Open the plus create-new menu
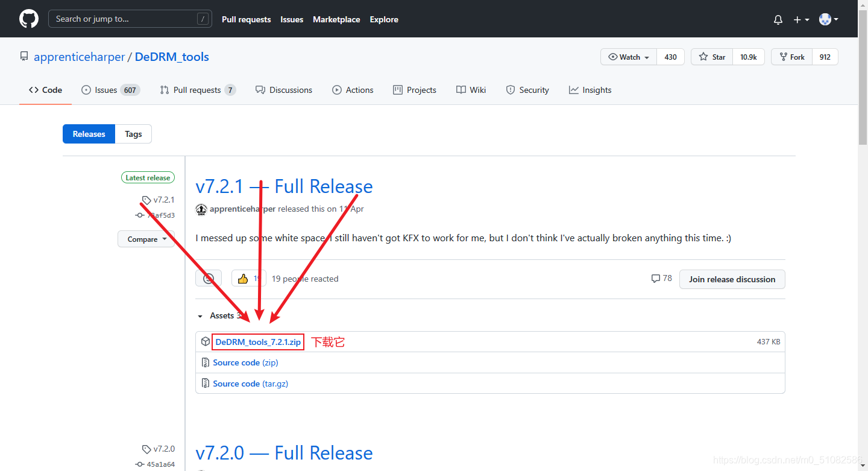The height and width of the screenshot is (471, 868). pyautogui.click(x=801, y=19)
